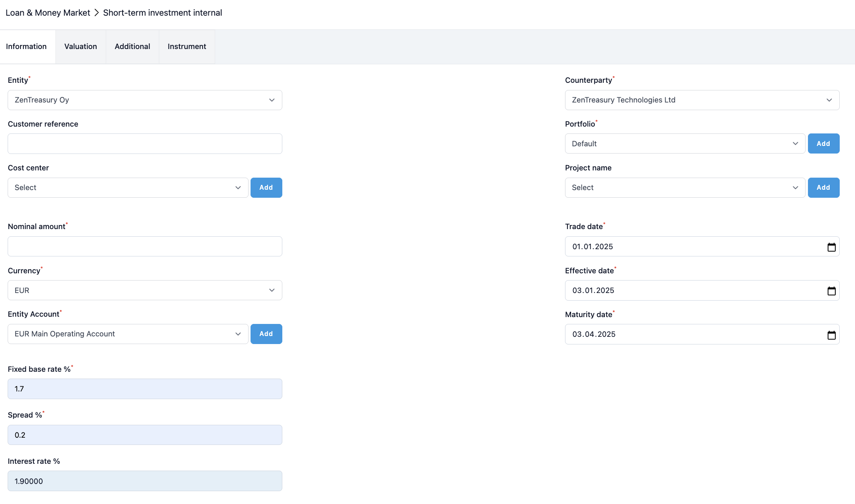Open the Effective date calendar picker icon
The width and height of the screenshot is (855, 504).
pos(831,291)
